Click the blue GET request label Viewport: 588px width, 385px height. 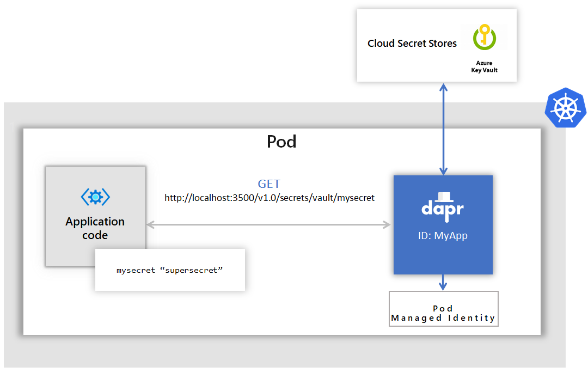click(269, 184)
